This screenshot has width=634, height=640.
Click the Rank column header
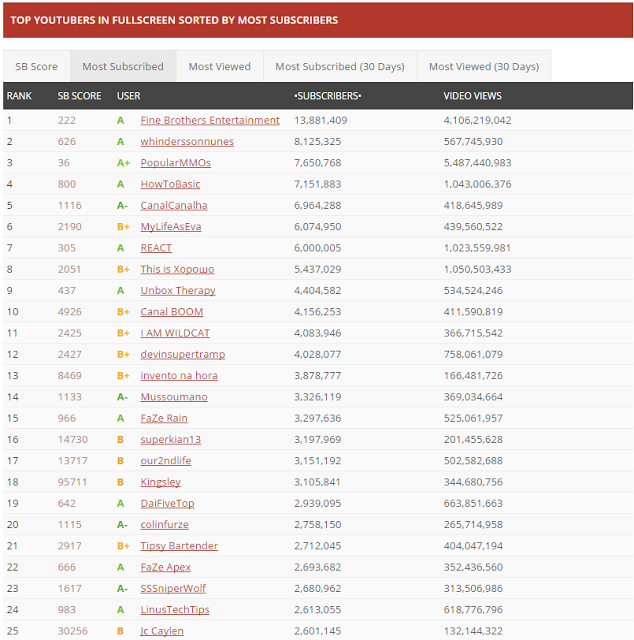tap(19, 96)
